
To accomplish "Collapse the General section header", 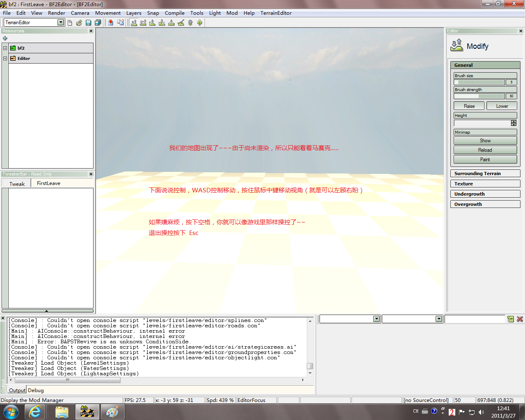I will 485,65.
